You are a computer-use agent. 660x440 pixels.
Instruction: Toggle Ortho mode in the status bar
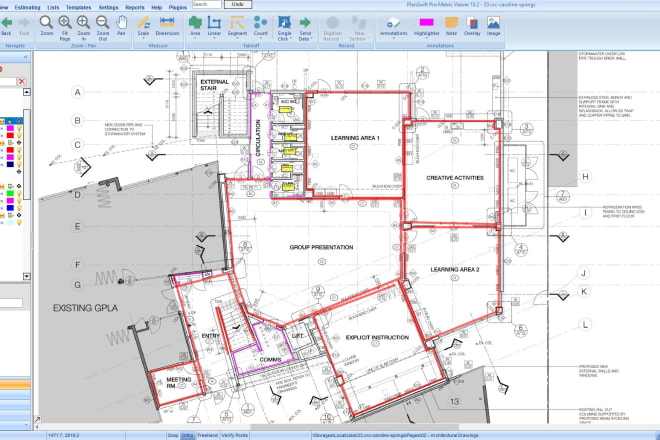pyautogui.click(x=187, y=435)
